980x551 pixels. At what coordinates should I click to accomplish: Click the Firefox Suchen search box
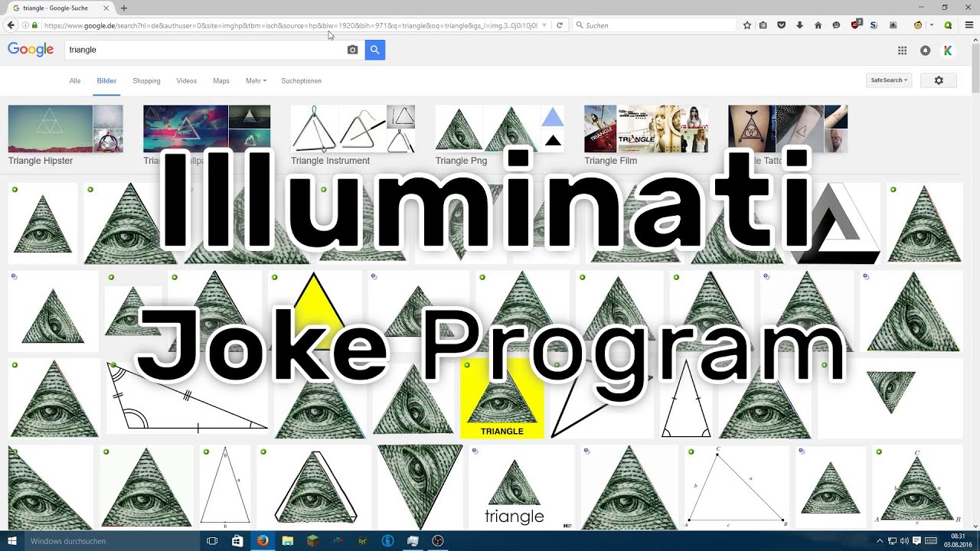[x=655, y=25]
